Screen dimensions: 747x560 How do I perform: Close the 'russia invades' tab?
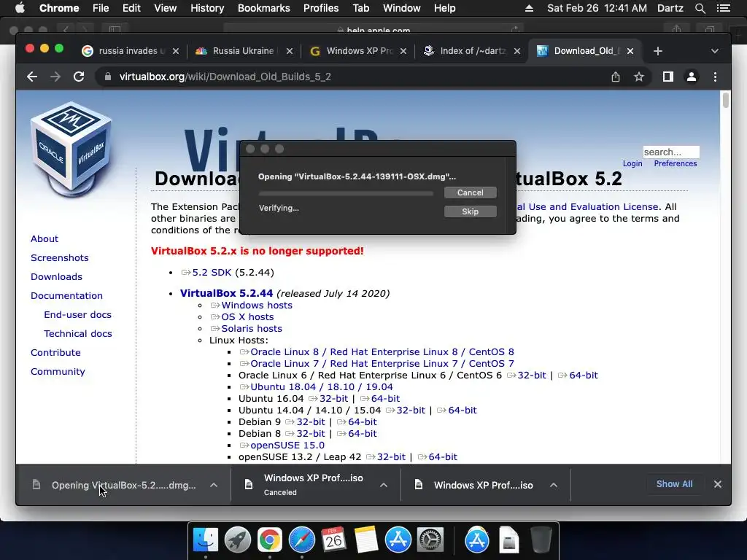pyautogui.click(x=176, y=51)
